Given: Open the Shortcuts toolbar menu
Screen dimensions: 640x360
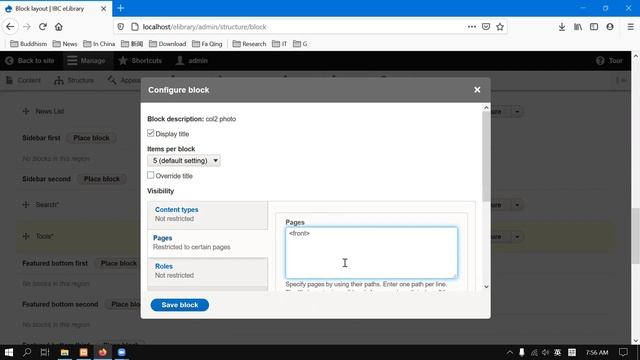Looking at the screenshot, I should tap(140, 61).
